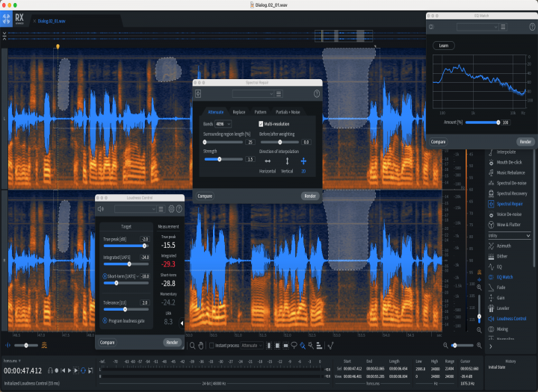The image size is (538, 392).
Task: Click the Record transport button
Action: [57, 370]
